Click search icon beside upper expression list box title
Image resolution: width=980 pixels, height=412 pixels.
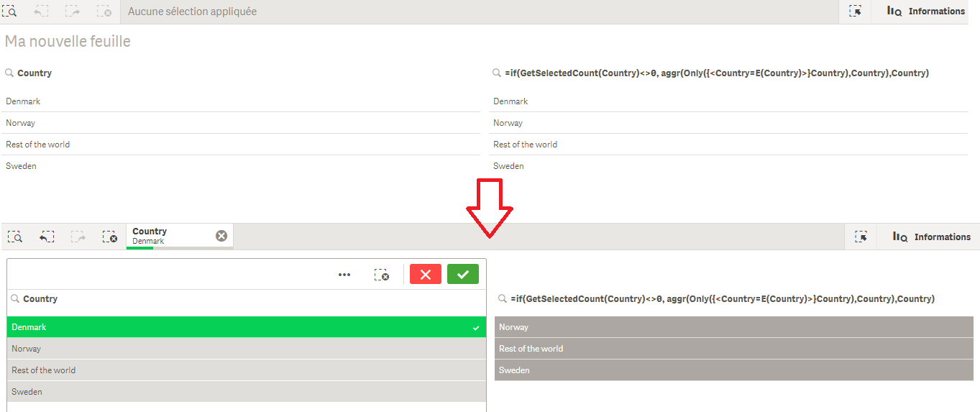(x=497, y=73)
